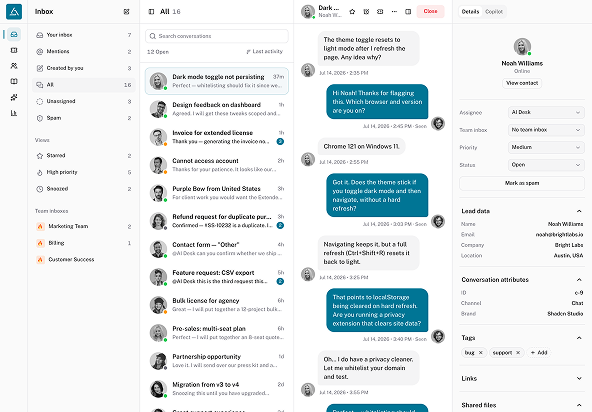592x412 pixels.
Task: Click the ticket icon in the conversation header
Action: pos(380,12)
